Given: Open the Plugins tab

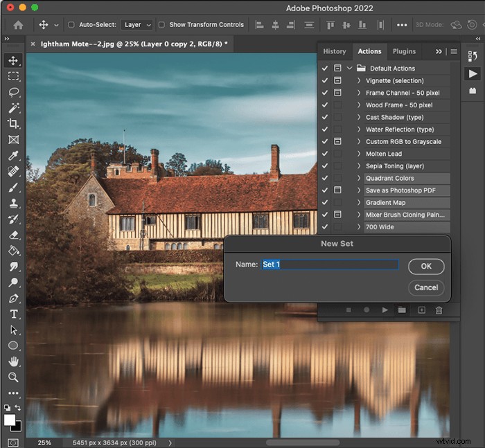Looking at the screenshot, I should (404, 51).
